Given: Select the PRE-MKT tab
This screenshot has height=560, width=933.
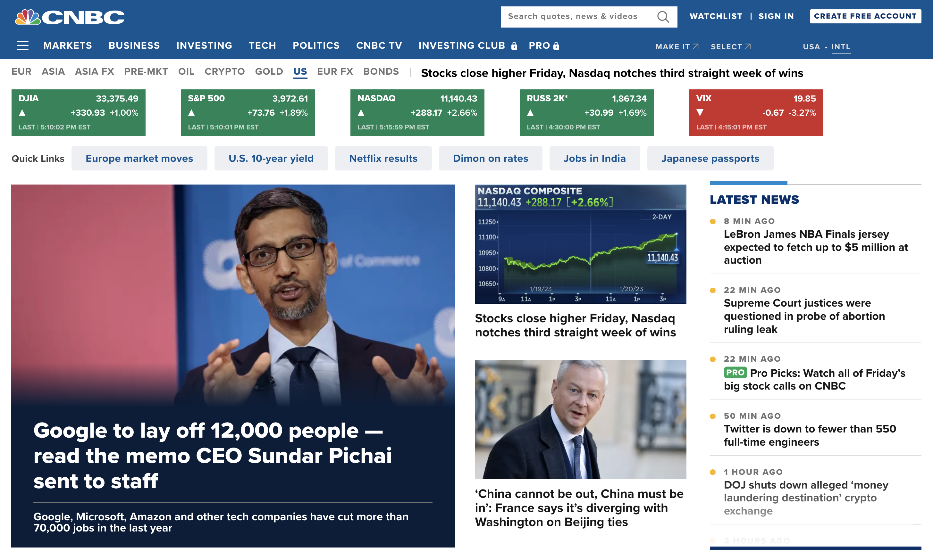Looking at the screenshot, I should click(146, 71).
